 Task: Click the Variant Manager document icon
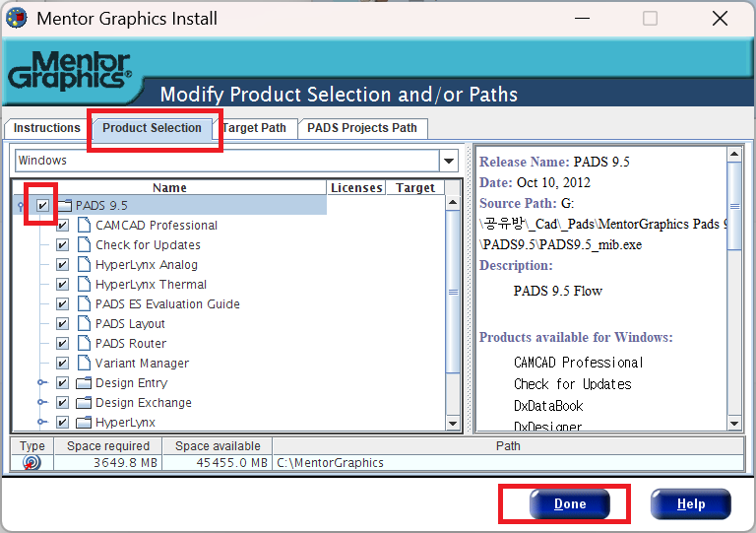84,363
